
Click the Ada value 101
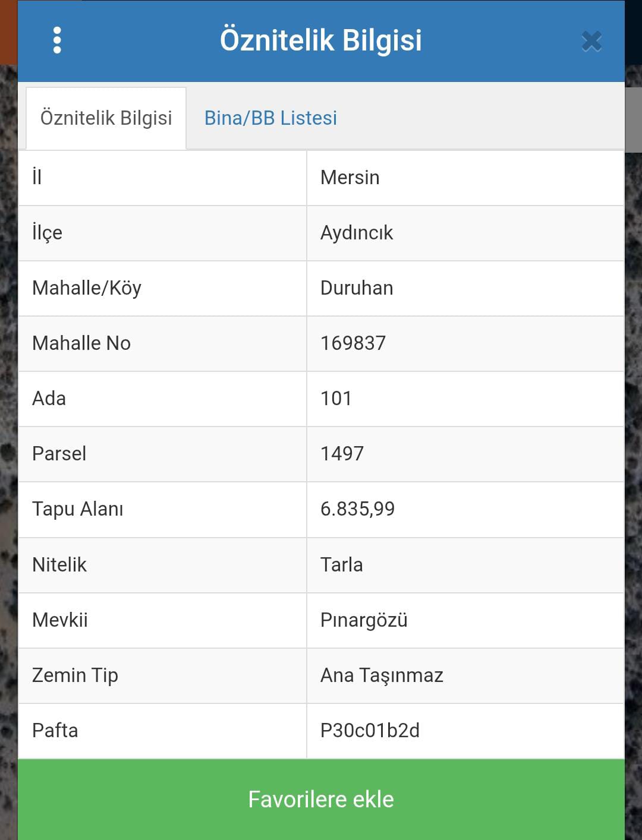336,399
